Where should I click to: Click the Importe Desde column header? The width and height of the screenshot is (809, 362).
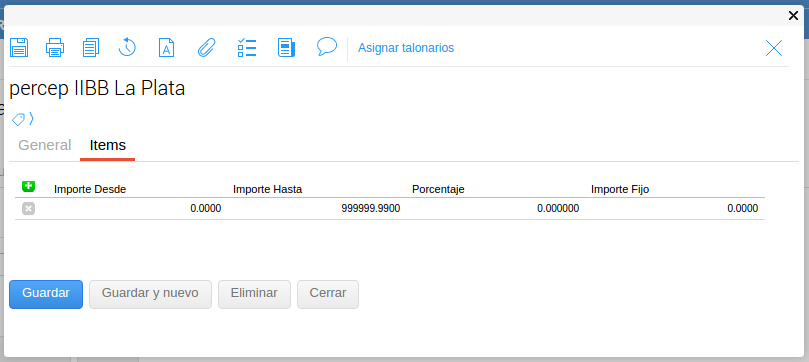coord(90,189)
